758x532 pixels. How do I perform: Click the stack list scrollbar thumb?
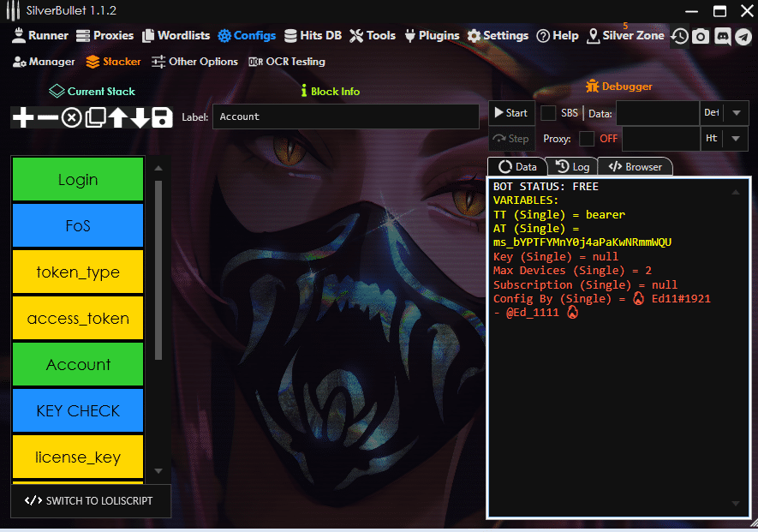(x=158, y=270)
